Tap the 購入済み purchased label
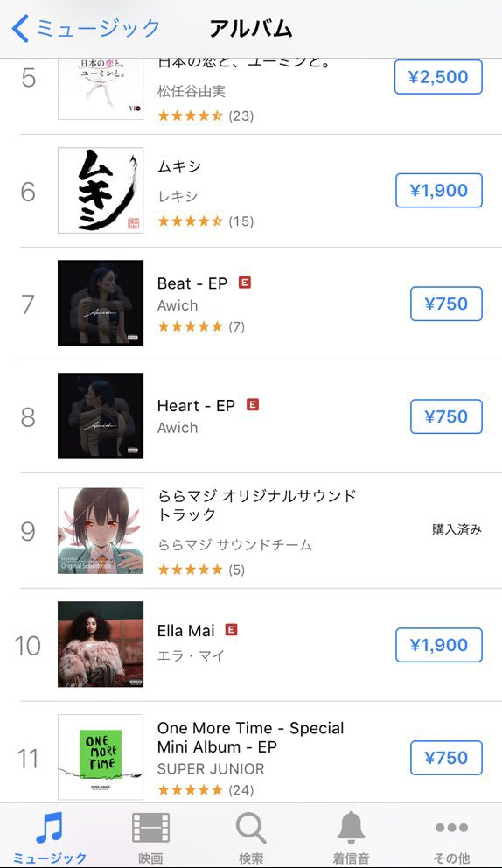The width and height of the screenshot is (502, 868). click(x=457, y=529)
